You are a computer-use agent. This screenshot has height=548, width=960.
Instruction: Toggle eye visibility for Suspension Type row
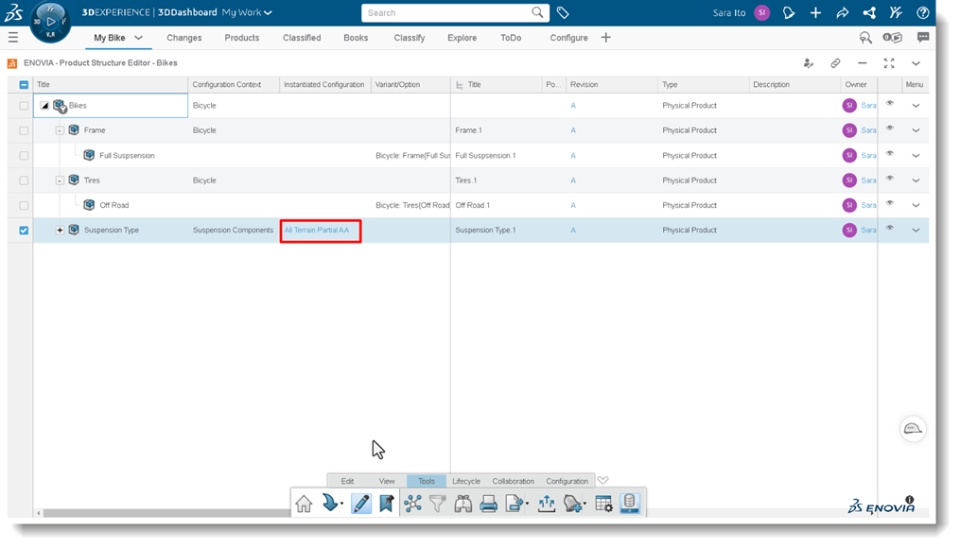tap(890, 228)
